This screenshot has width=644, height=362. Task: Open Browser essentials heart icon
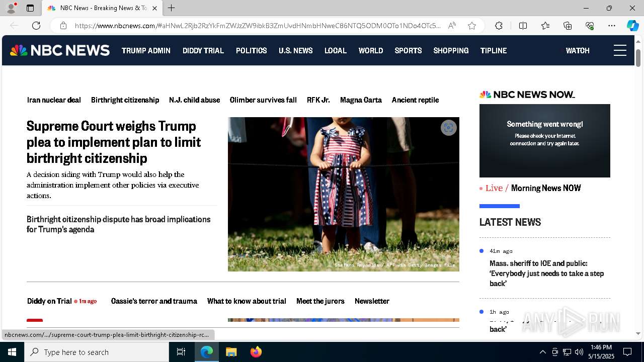[590, 26]
